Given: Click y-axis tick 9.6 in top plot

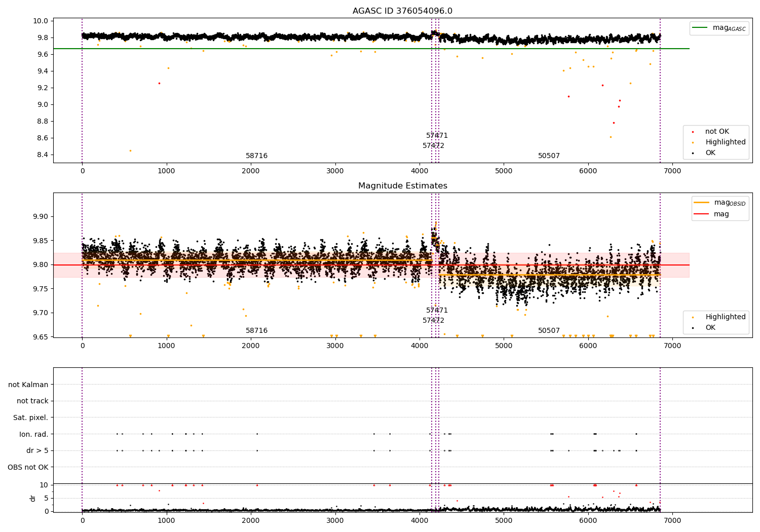Looking at the screenshot, I should (x=43, y=55).
